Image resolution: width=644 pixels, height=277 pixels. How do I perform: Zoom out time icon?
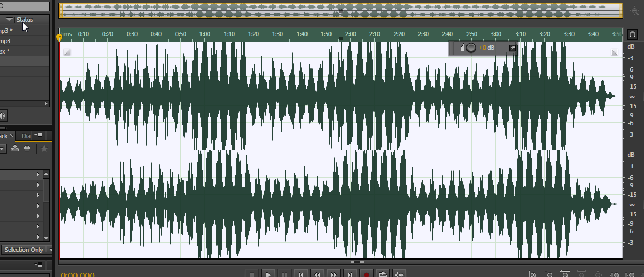(581, 274)
